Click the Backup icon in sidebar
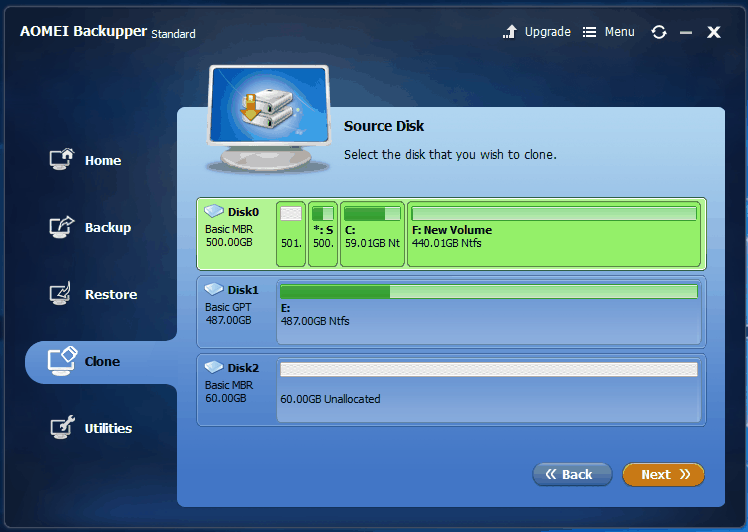The width and height of the screenshot is (748, 532). (62, 227)
